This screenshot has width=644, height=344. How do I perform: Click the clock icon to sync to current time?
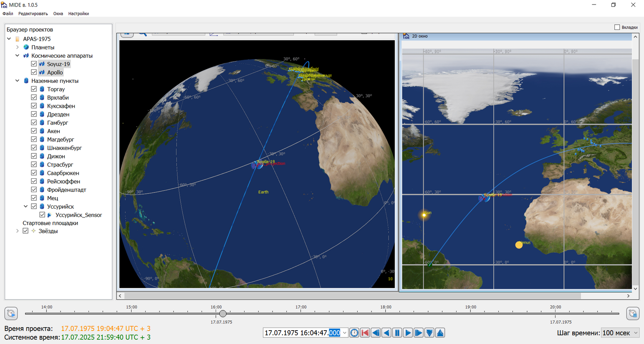pyautogui.click(x=354, y=333)
